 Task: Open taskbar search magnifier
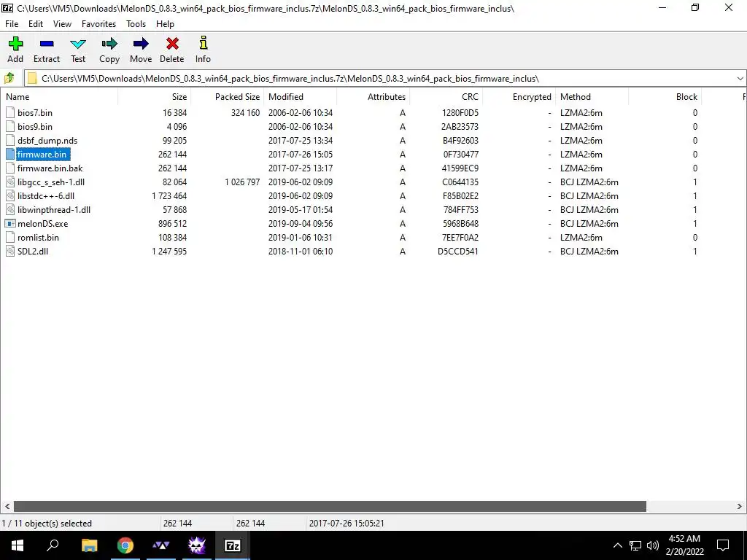tap(53, 545)
